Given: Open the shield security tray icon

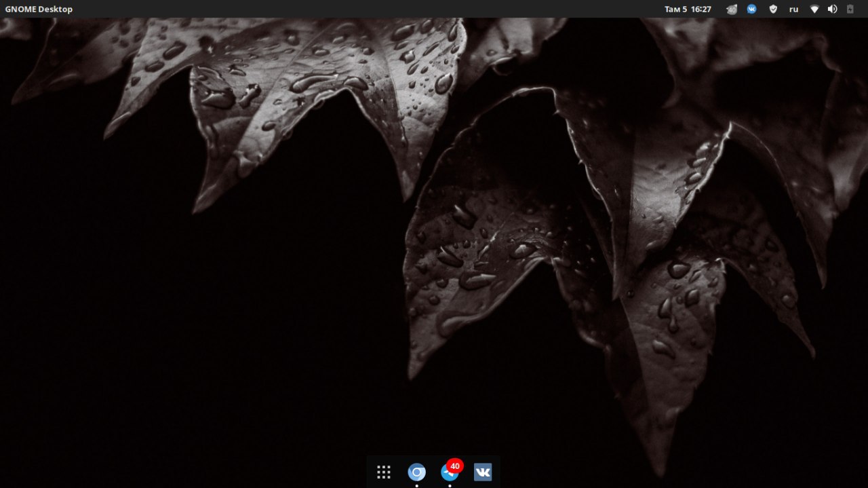Looking at the screenshot, I should pos(773,9).
